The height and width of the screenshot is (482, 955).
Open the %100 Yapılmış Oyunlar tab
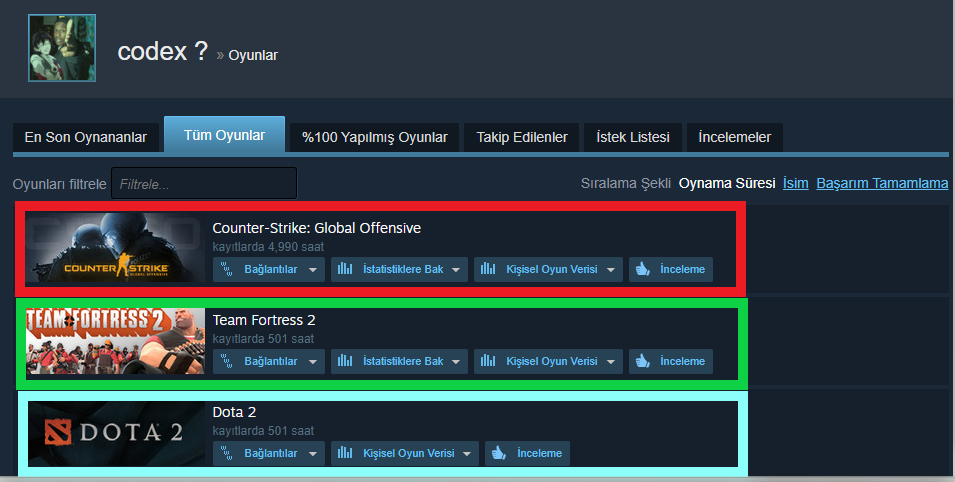coord(375,137)
